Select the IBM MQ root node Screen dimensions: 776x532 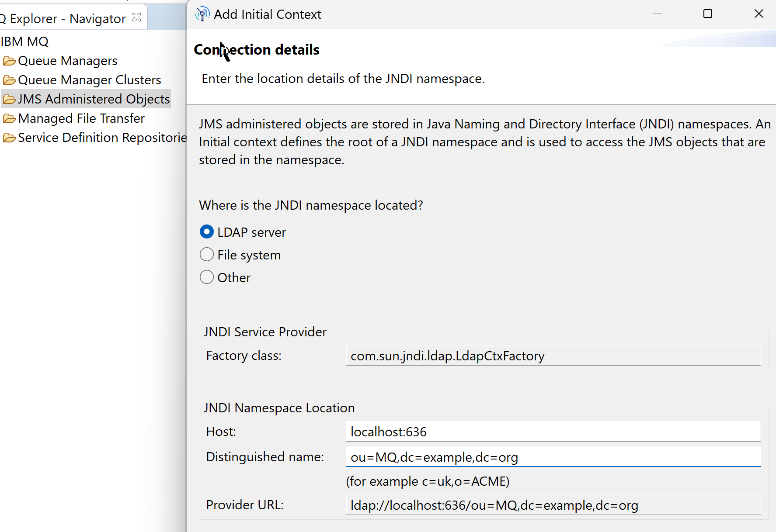point(25,41)
